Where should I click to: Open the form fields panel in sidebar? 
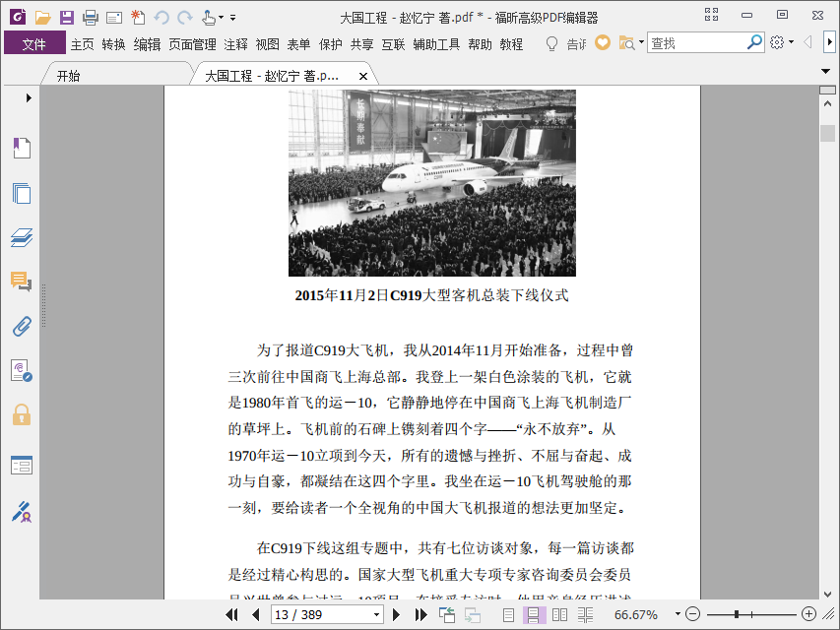click(22, 465)
